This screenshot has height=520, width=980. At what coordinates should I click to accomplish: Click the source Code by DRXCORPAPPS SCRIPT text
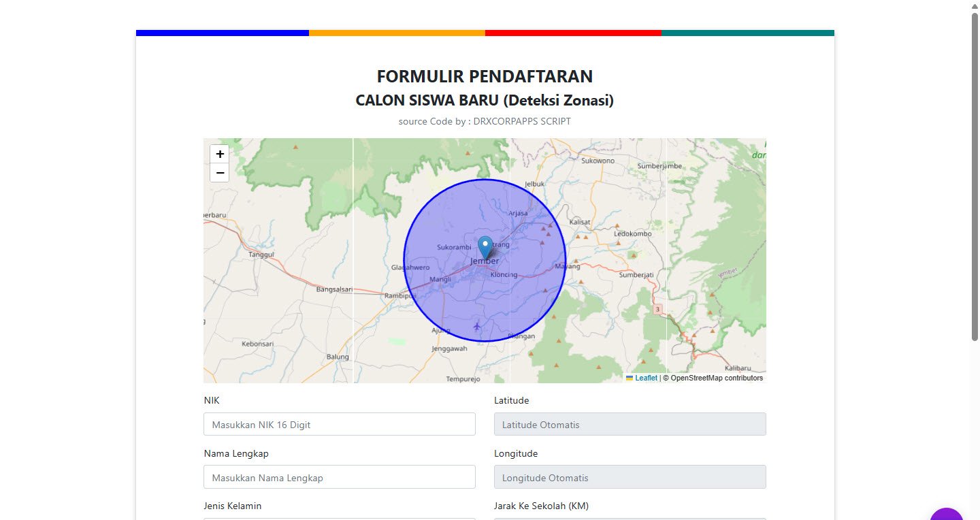(485, 121)
